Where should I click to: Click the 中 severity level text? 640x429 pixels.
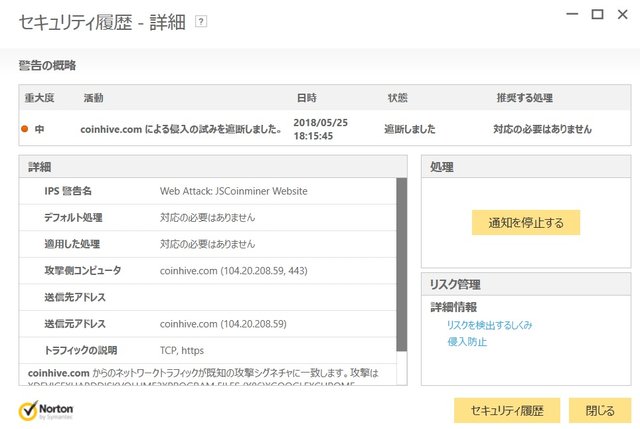[x=40, y=129]
